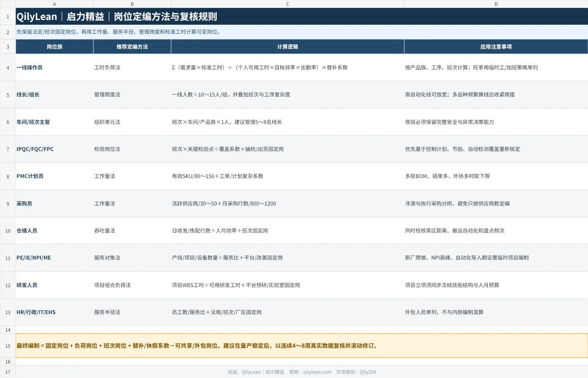Viewport: 588px width, 378px height.
Task: Select the '员工数/服务比＋法规' cell
Action: pyautogui.click(x=288, y=312)
